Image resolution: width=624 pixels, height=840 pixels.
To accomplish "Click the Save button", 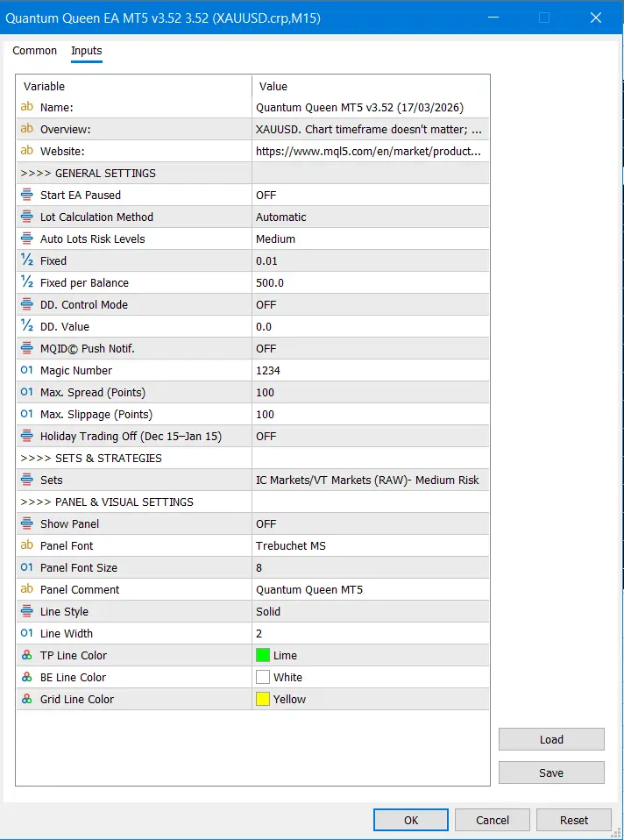I will [x=551, y=772].
